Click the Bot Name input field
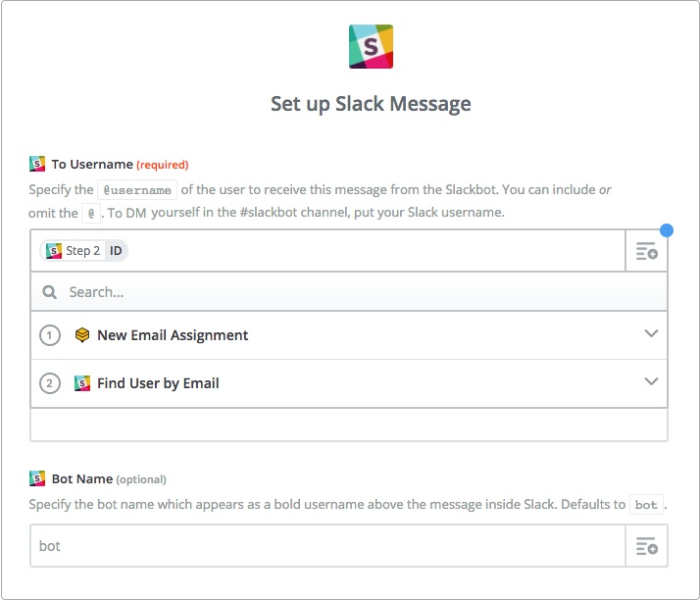The height and width of the screenshot is (600, 700). click(x=327, y=546)
